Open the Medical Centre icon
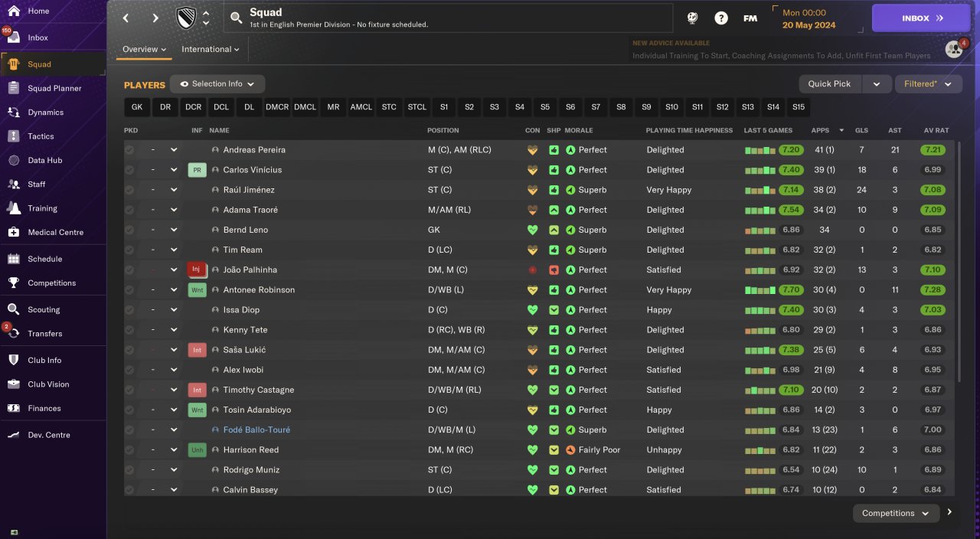This screenshot has height=539, width=980. point(13,232)
